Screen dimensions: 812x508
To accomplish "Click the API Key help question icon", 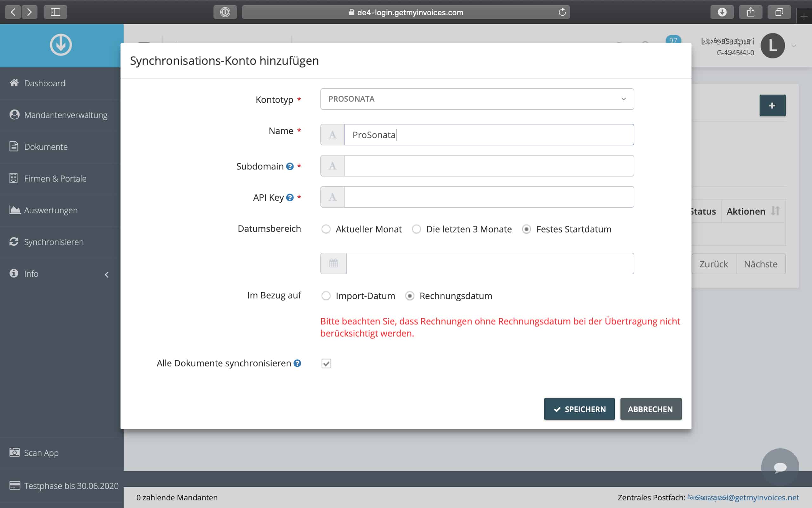I will (290, 197).
